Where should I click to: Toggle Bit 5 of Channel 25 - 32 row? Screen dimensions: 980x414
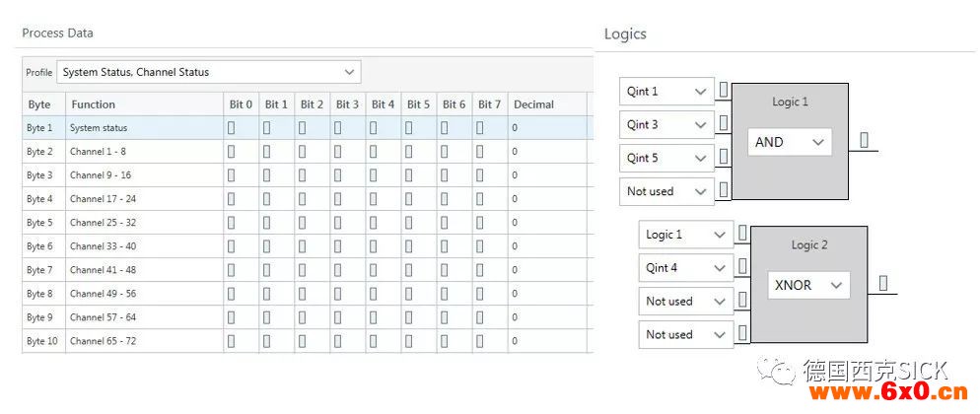pos(409,223)
